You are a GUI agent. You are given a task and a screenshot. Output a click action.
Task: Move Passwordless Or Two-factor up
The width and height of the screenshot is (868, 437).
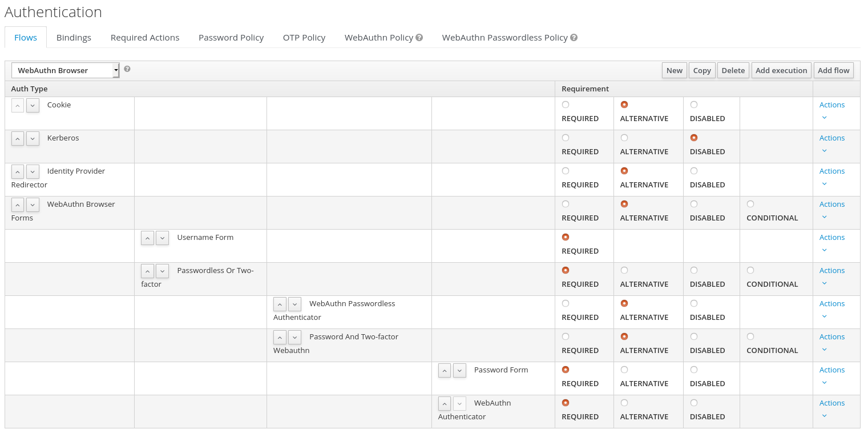click(148, 271)
